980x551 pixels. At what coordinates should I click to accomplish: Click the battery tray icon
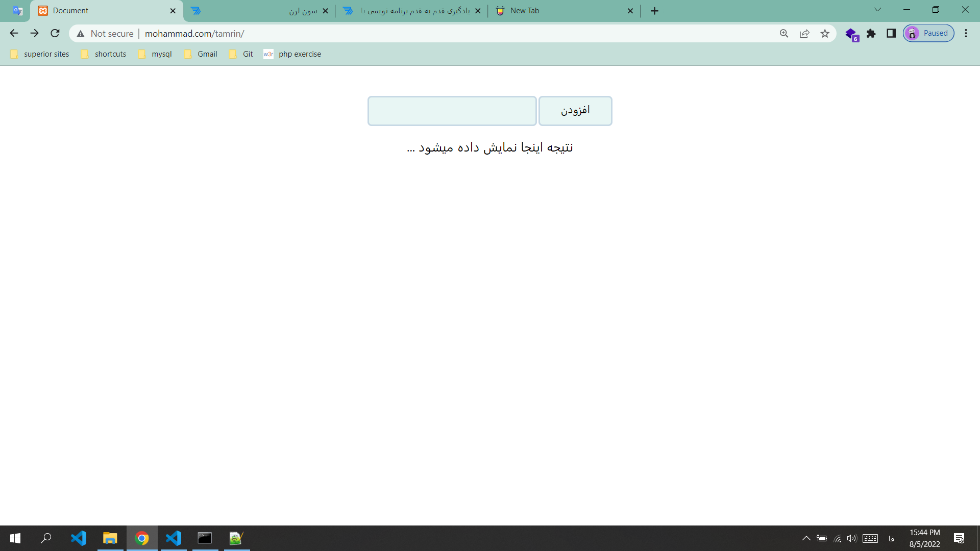point(822,538)
